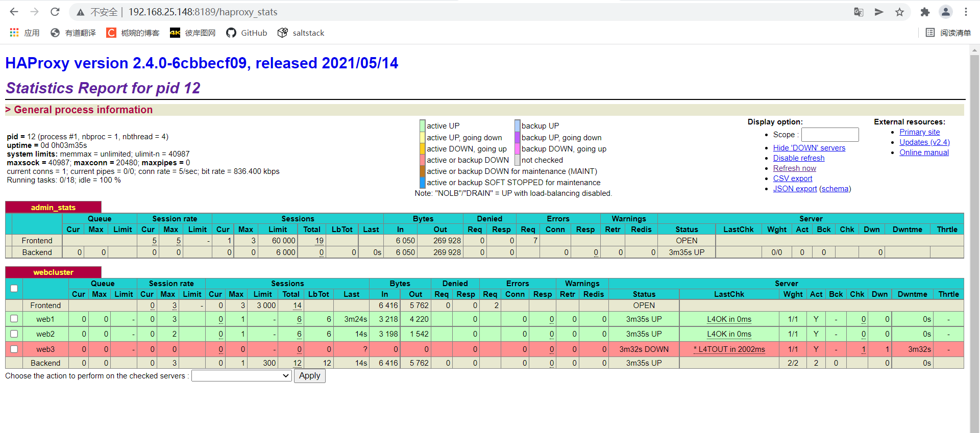
Task: Open the user profile avatar
Action: click(946, 12)
